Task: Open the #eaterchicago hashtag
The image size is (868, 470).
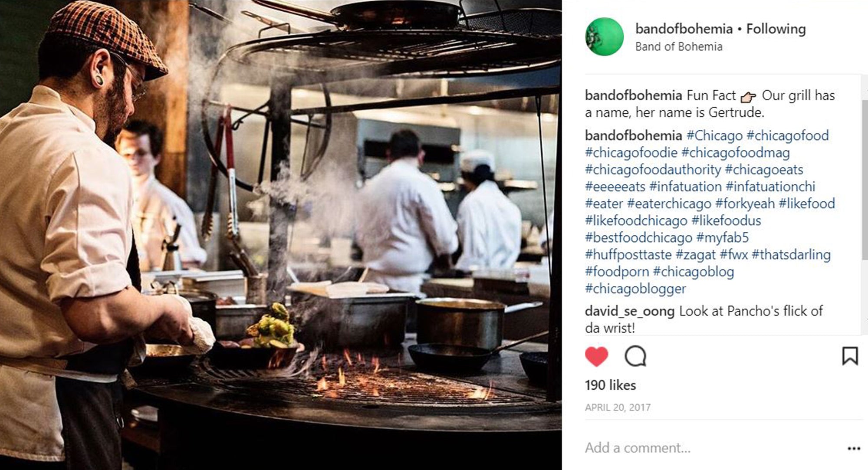Action: pos(669,204)
